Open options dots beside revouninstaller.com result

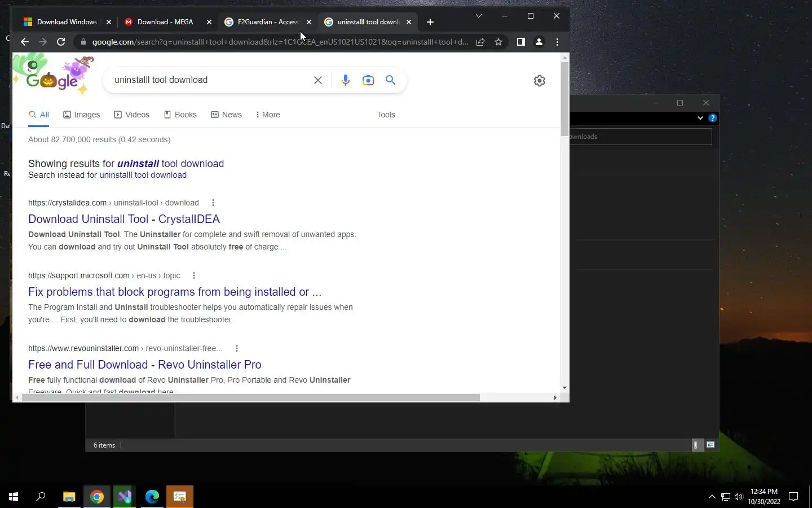[237, 348]
